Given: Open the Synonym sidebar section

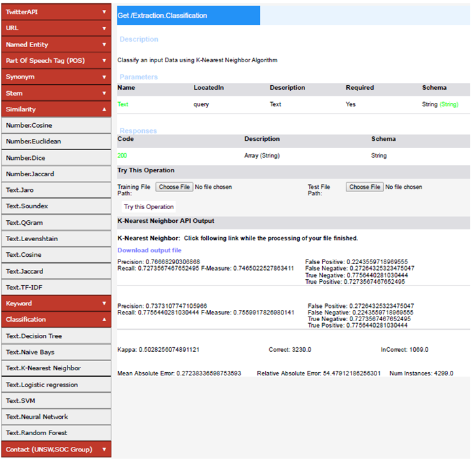Looking at the screenshot, I should pos(56,77).
